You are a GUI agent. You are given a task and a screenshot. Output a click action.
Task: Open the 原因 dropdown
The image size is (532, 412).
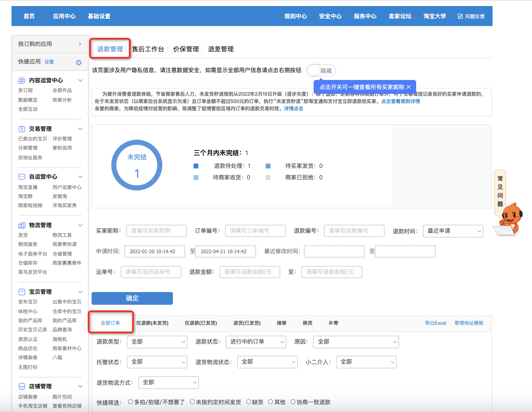[x=356, y=342]
